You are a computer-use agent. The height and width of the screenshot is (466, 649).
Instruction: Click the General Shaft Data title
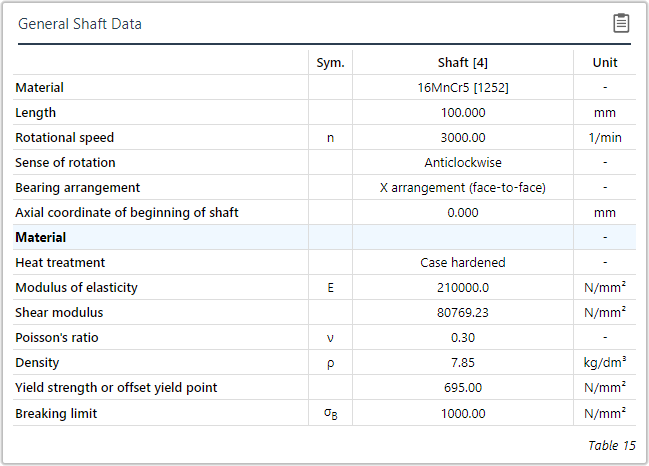[80, 24]
